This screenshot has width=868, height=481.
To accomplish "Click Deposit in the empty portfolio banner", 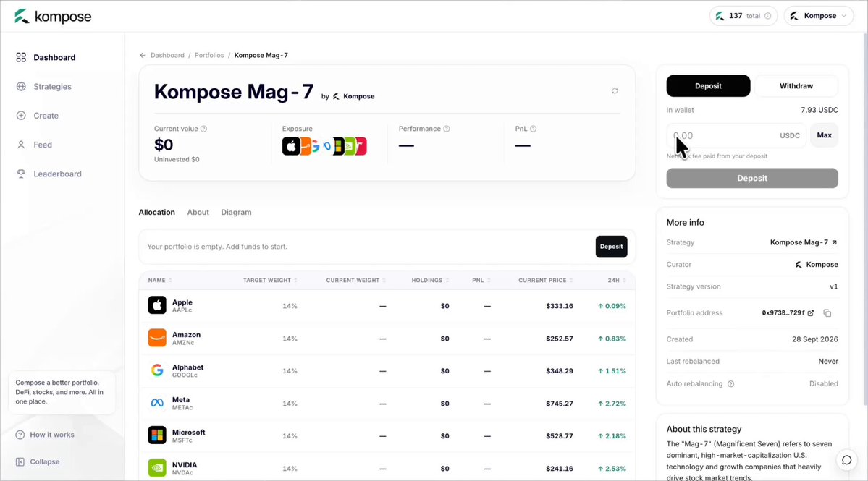I will pyautogui.click(x=611, y=247).
